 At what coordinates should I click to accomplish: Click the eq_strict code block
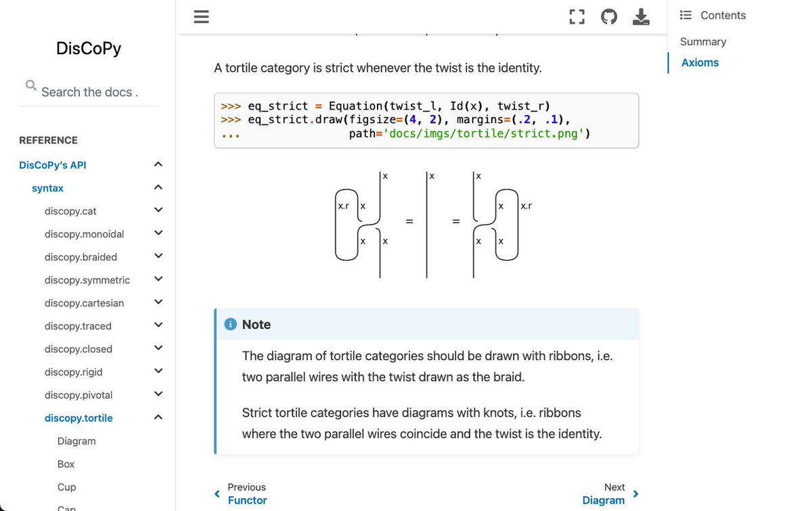[426, 120]
